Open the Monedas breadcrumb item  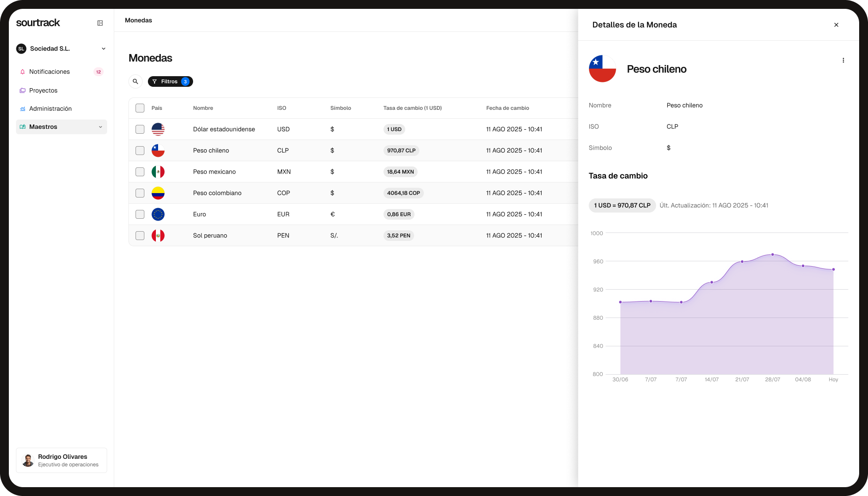click(x=138, y=20)
